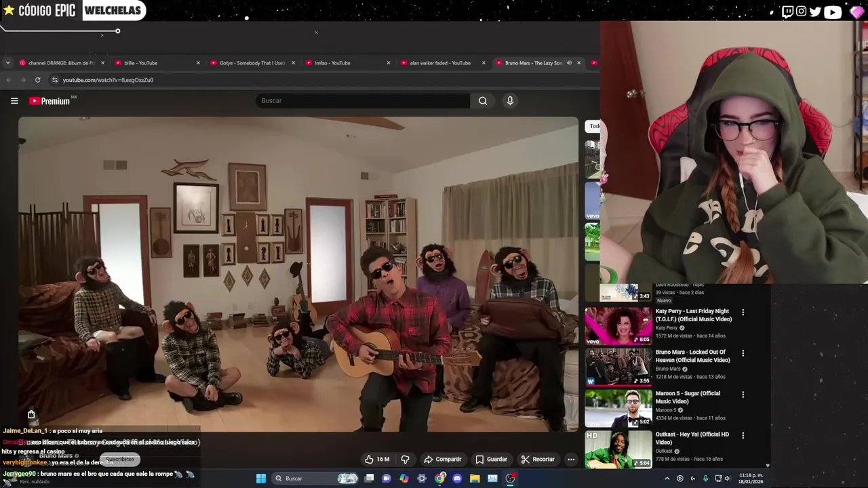Switch to Gotye Somebody That I Used tab
Image resolution: width=868 pixels, height=488 pixels.
[x=252, y=63]
